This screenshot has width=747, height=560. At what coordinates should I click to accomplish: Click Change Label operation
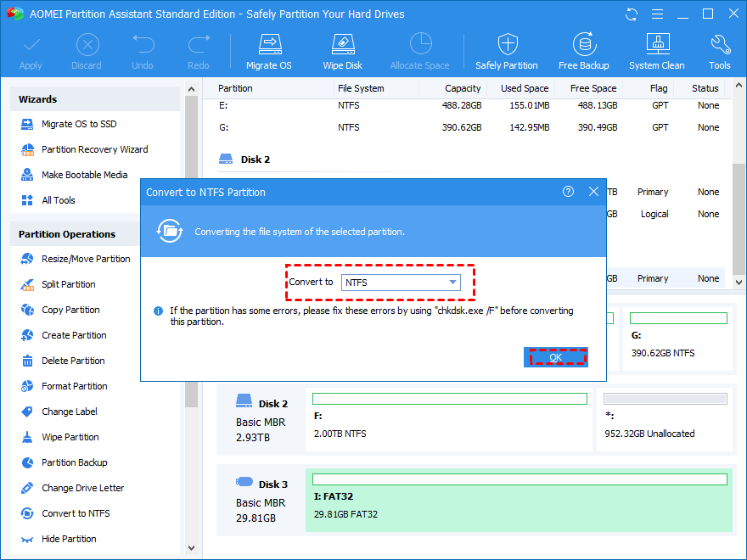coord(59,412)
